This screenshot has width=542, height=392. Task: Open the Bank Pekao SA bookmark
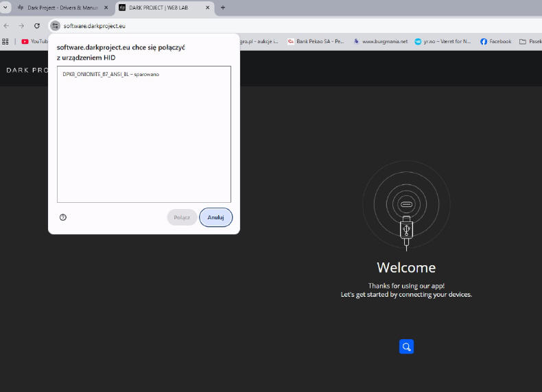[316, 41]
